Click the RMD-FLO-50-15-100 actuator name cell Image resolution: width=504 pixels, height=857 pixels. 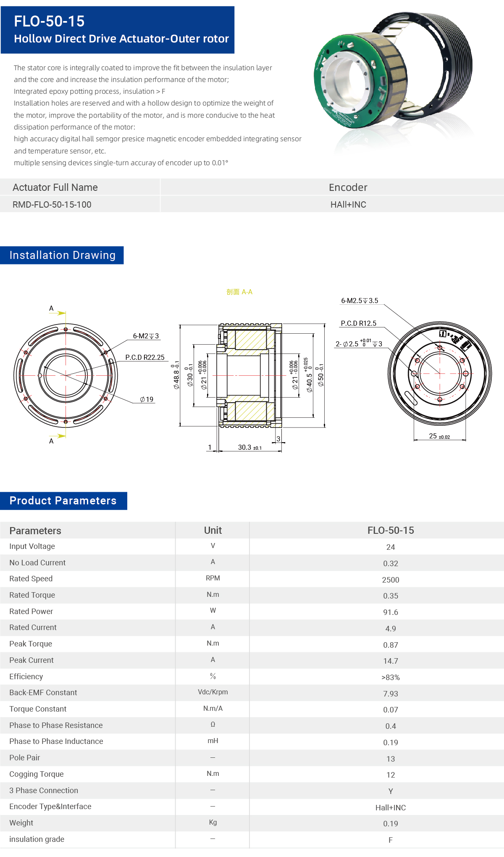(52, 205)
